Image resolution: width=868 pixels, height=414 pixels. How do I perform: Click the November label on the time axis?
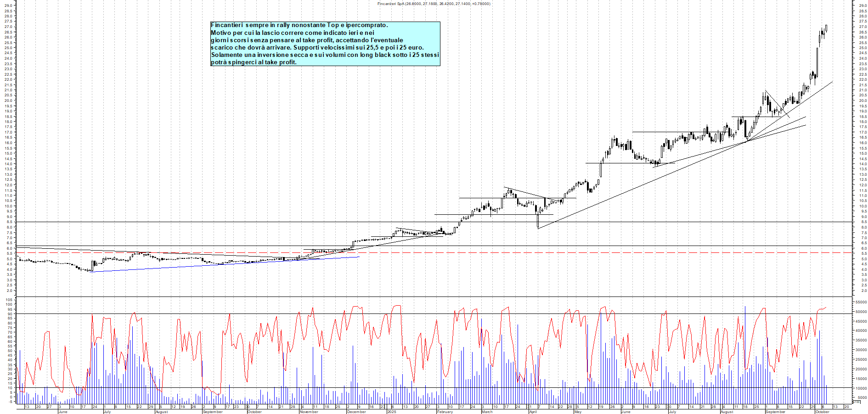[309, 412]
